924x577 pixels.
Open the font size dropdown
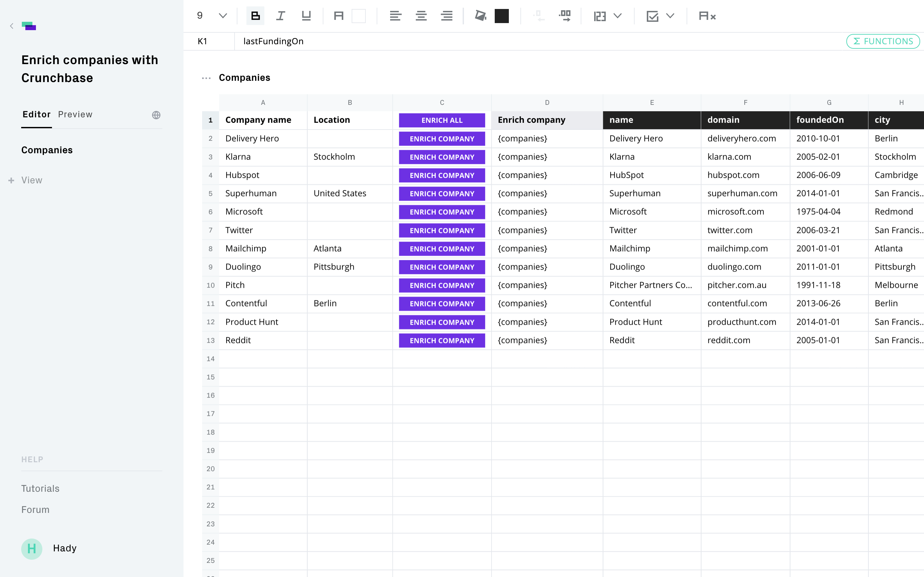223,16
